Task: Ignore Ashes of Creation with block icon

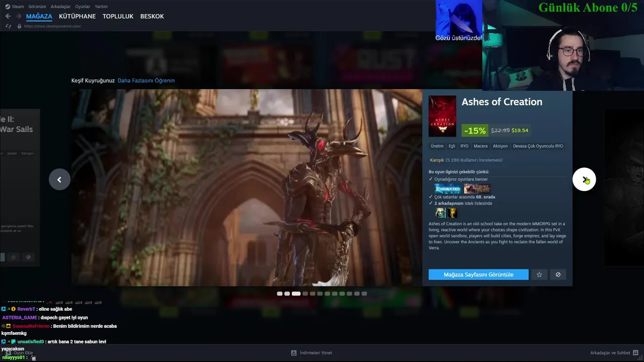Action: [558, 275]
